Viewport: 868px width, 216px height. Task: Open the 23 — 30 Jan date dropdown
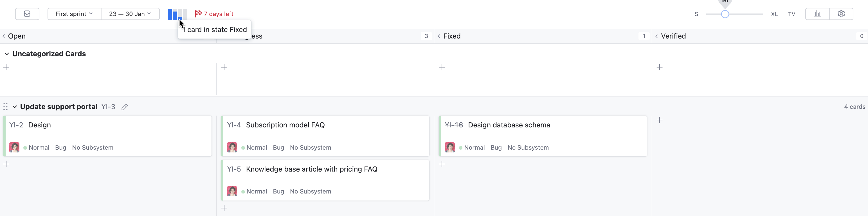[130, 14]
